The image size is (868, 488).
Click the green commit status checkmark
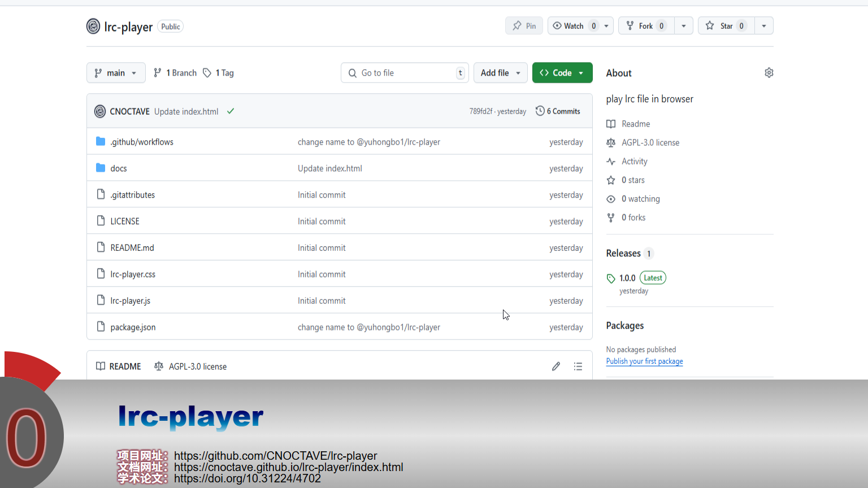(x=231, y=111)
